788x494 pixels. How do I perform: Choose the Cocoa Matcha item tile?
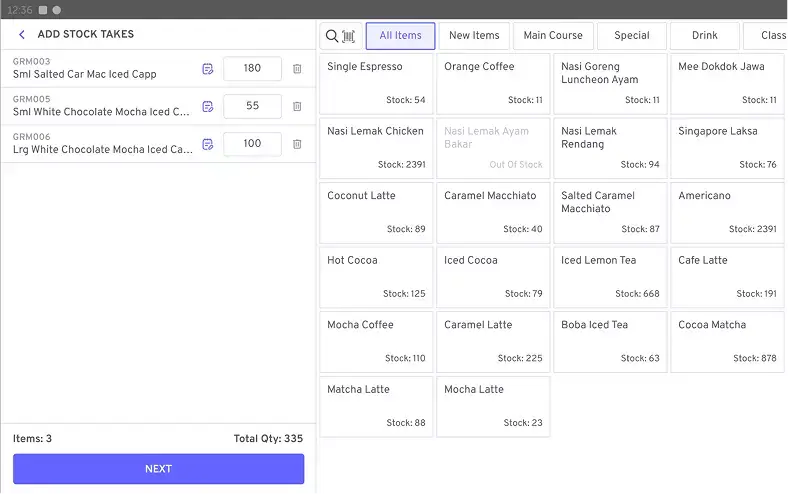[x=727, y=342]
